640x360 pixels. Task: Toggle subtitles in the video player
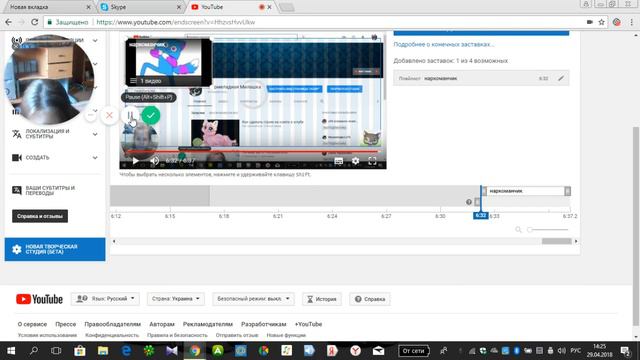click(x=338, y=161)
